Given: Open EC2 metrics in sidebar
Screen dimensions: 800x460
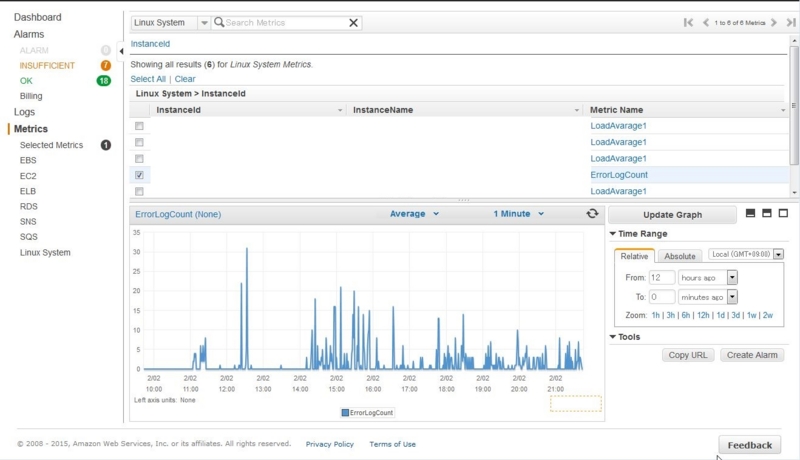Looking at the screenshot, I should pyautogui.click(x=28, y=176).
